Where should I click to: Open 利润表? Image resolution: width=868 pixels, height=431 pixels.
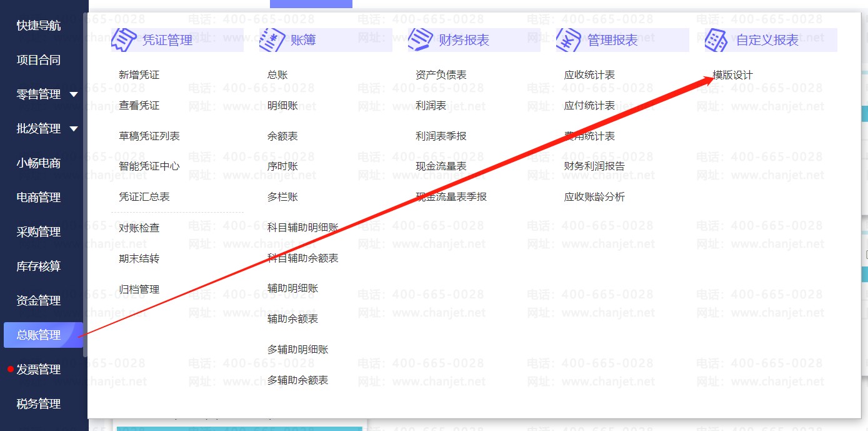coord(431,106)
